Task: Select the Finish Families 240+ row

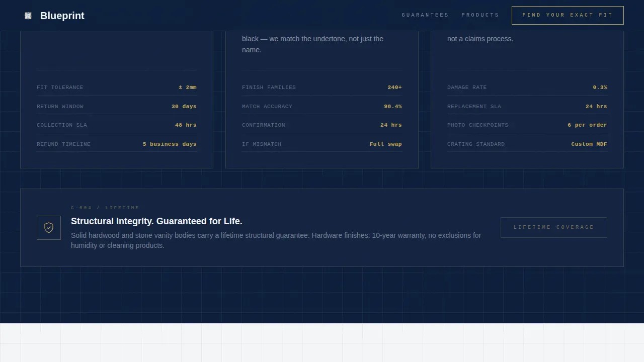Action: point(322,87)
